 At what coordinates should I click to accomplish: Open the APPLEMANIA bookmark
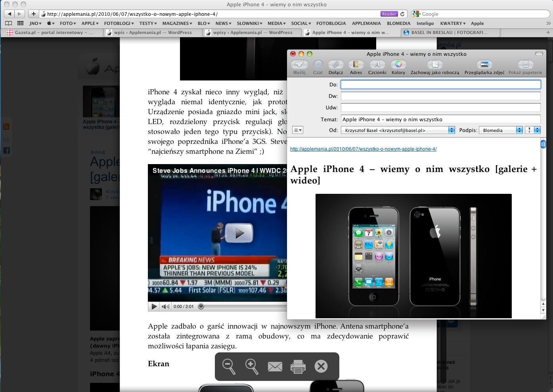pyautogui.click(x=366, y=23)
